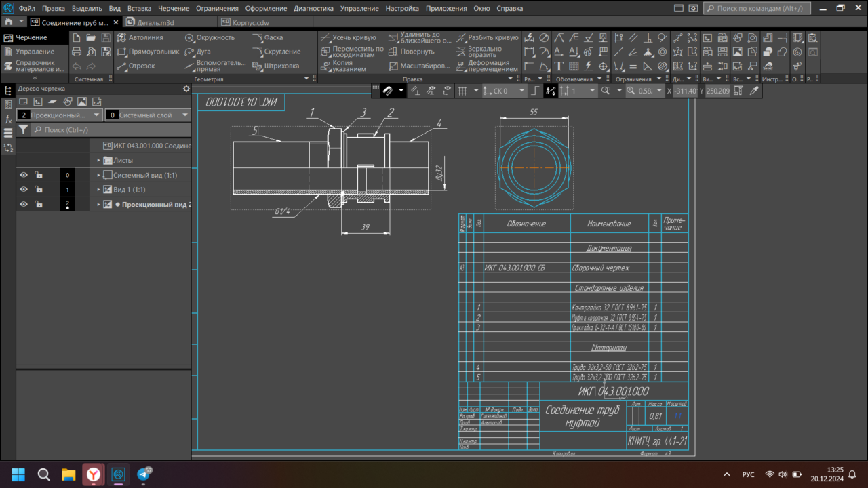Toggle visibility eye of Системный вид
Image resolution: width=868 pixels, height=488 pixels.
24,175
